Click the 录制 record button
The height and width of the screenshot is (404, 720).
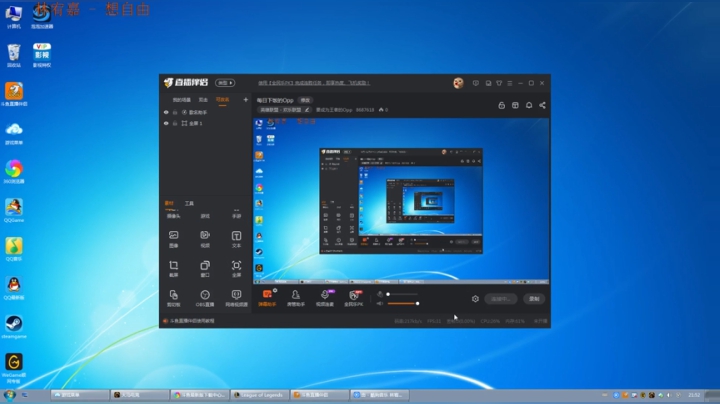[534, 299]
